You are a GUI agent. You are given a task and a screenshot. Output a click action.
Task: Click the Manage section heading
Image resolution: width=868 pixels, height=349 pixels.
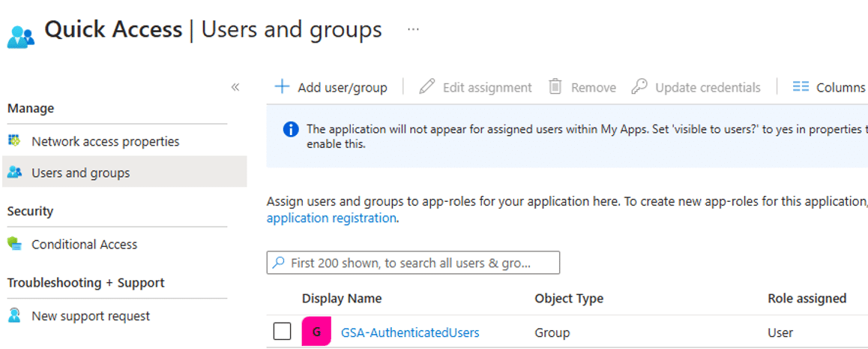pyautogui.click(x=31, y=108)
